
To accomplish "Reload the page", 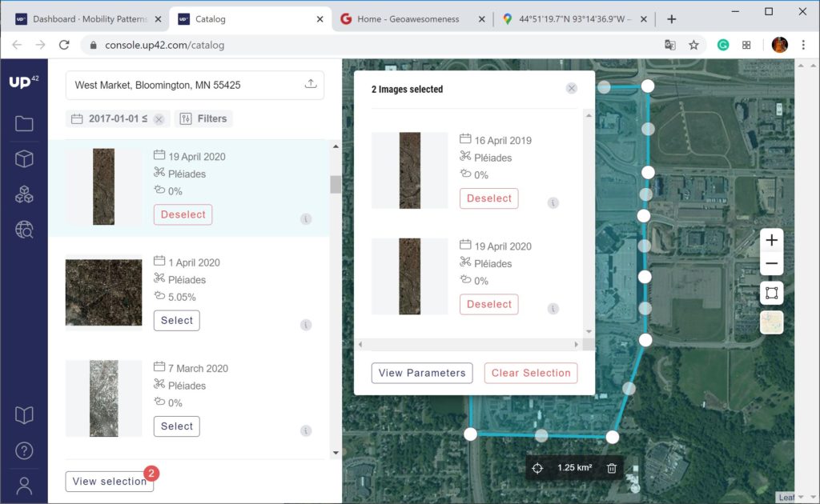I will tap(64, 45).
